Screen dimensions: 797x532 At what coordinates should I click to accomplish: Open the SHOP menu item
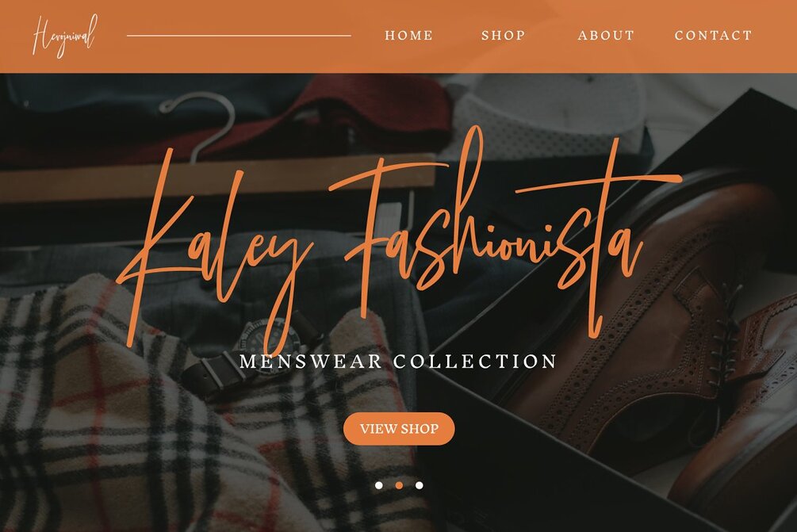(504, 36)
